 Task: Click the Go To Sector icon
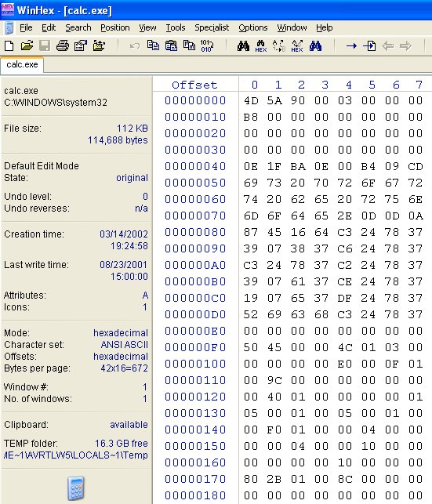[369, 46]
